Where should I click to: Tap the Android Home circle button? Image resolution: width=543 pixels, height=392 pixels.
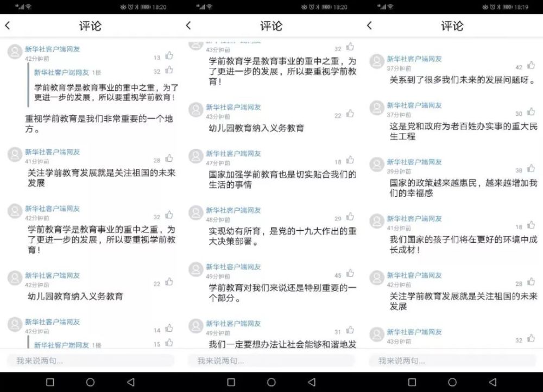point(90,382)
